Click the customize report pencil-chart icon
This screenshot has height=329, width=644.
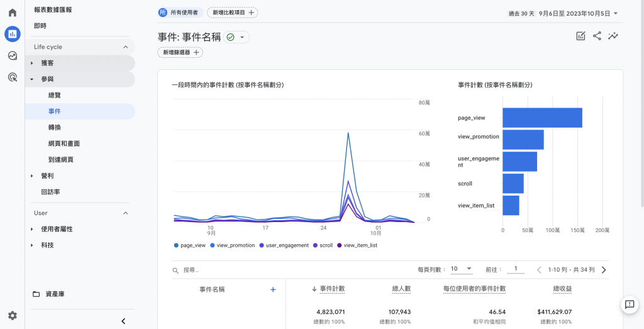[580, 36]
